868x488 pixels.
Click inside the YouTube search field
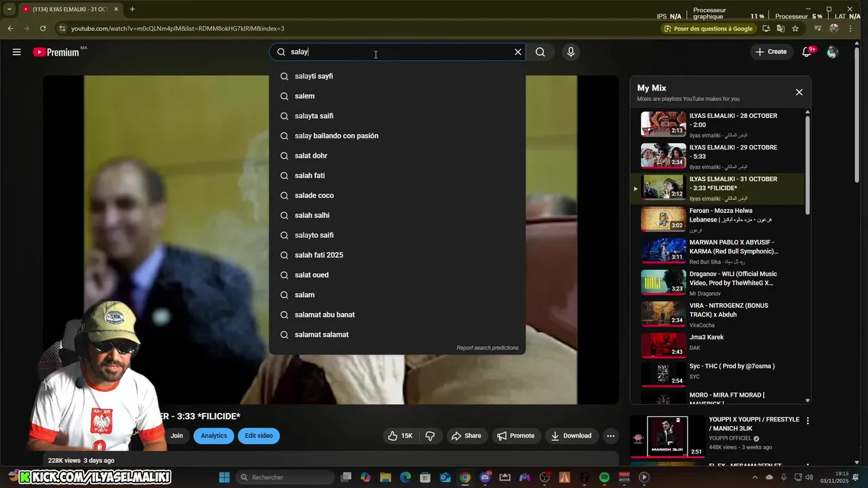click(x=399, y=52)
